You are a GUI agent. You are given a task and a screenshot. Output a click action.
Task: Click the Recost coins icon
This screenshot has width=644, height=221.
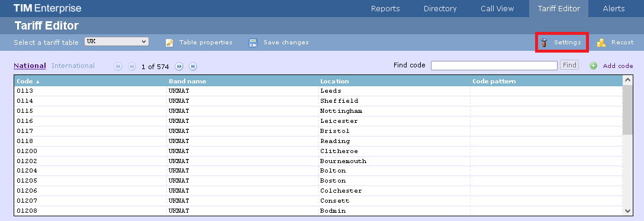coord(601,43)
